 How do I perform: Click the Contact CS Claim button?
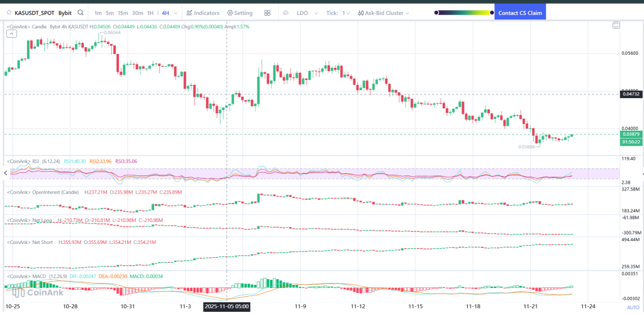pos(520,13)
